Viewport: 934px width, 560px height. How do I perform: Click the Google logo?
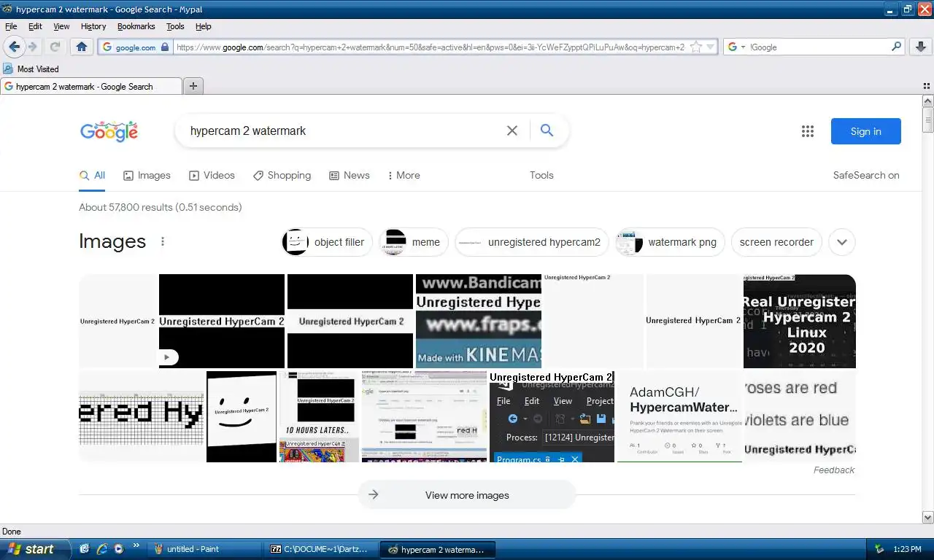pyautogui.click(x=109, y=131)
